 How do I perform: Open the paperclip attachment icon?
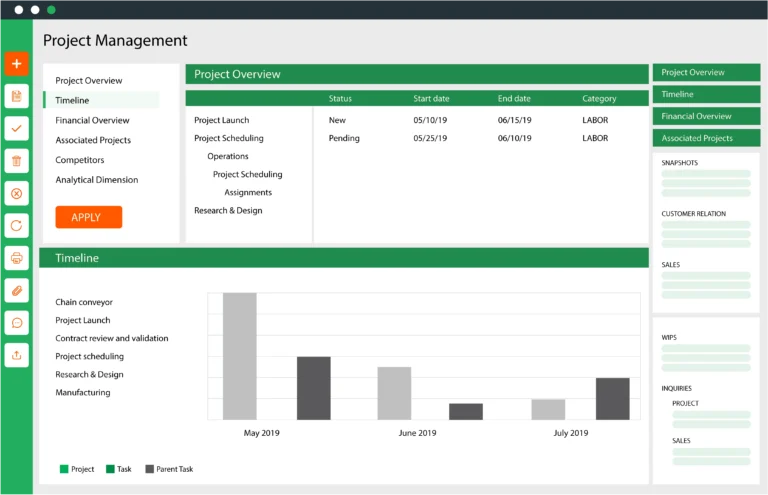tap(16, 290)
